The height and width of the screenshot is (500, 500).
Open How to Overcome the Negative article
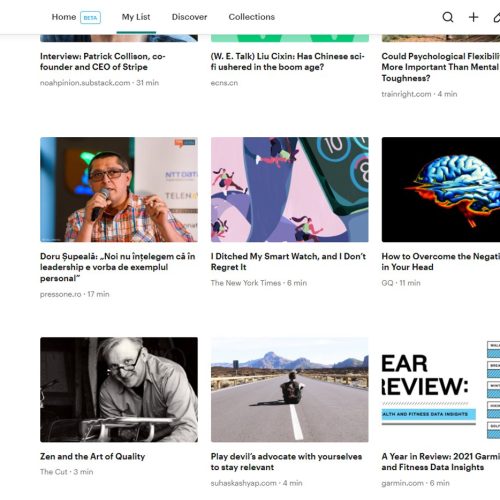pyautogui.click(x=441, y=262)
